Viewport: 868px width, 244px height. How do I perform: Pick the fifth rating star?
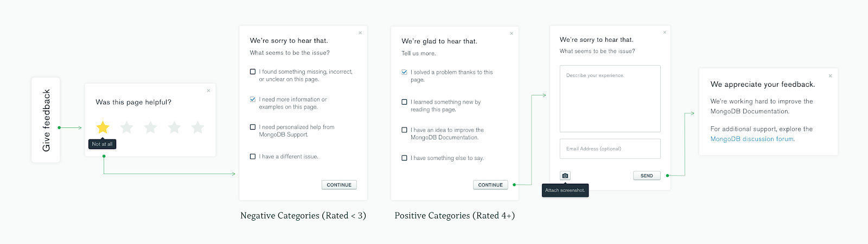pos(198,127)
